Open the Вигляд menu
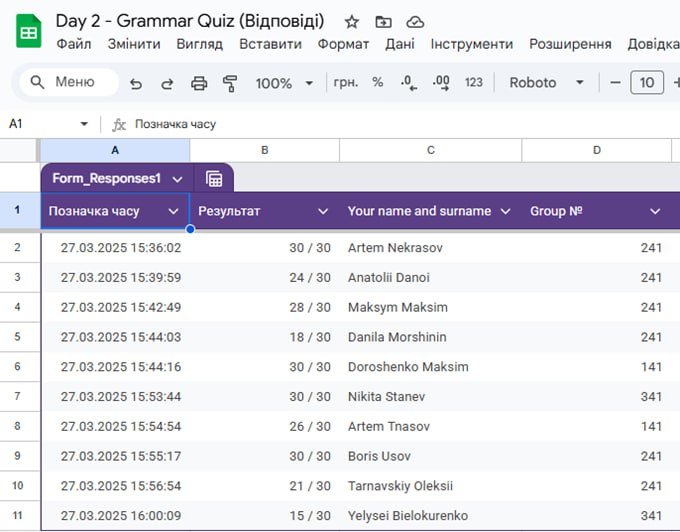The image size is (680, 532). (199, 44)
